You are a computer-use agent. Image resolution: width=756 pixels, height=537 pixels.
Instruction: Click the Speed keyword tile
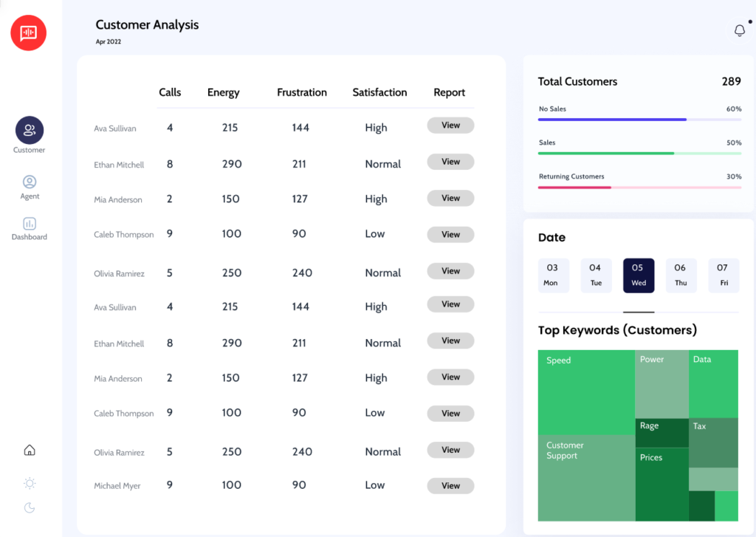586,391
